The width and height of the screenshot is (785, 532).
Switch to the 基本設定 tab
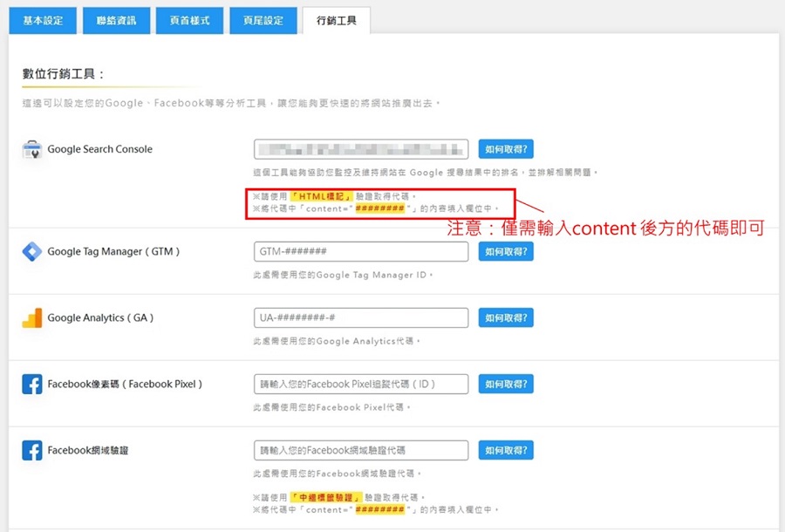pos(43,21)
